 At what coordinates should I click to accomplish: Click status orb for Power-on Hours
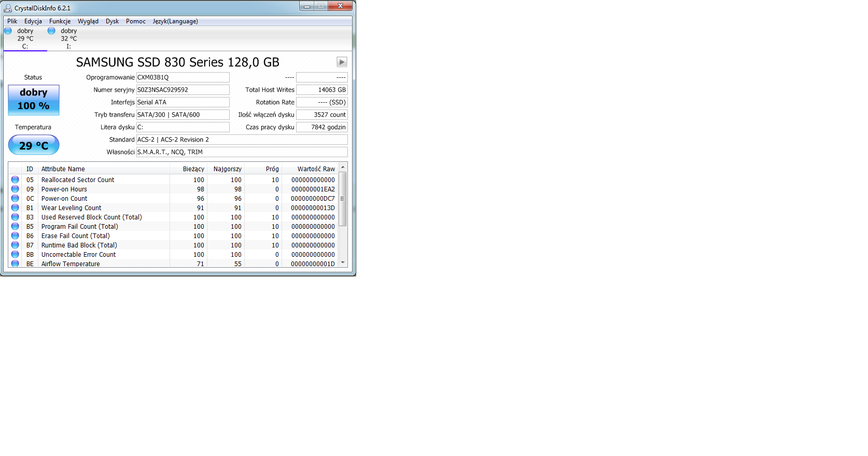coord(15,189)
